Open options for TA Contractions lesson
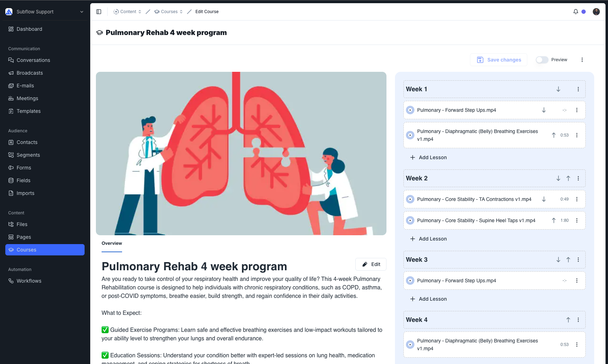Screen dimensions: 608x364 point(577,199)
